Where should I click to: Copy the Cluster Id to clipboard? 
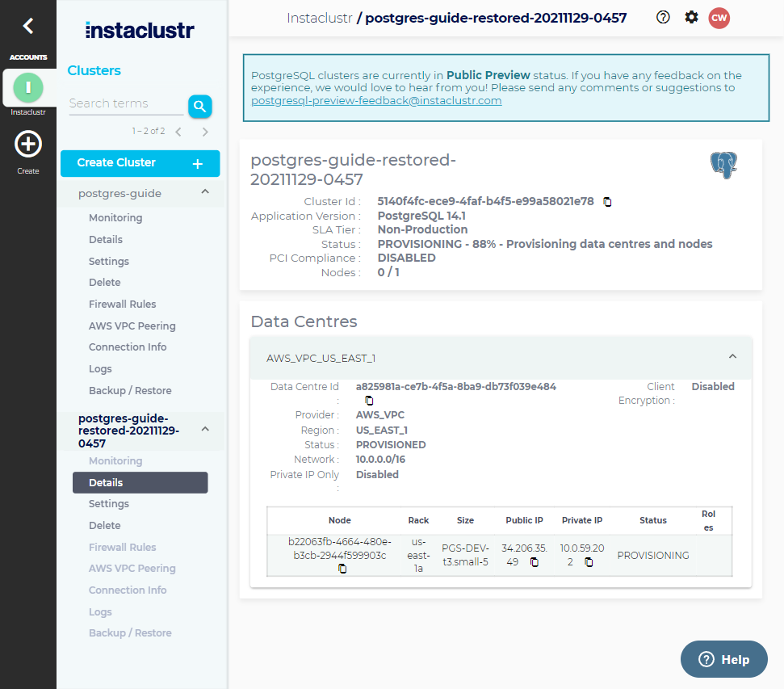(607, 202)
